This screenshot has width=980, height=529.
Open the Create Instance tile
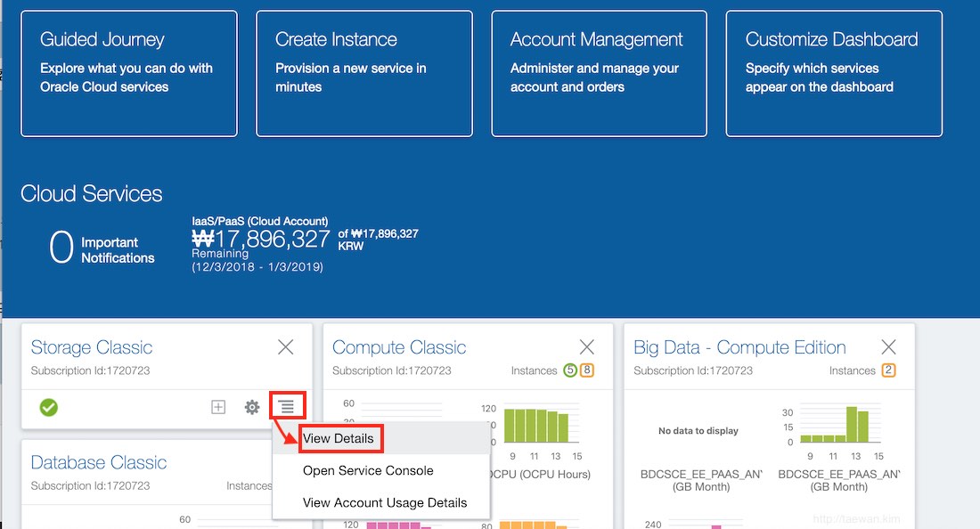(363, 74)
